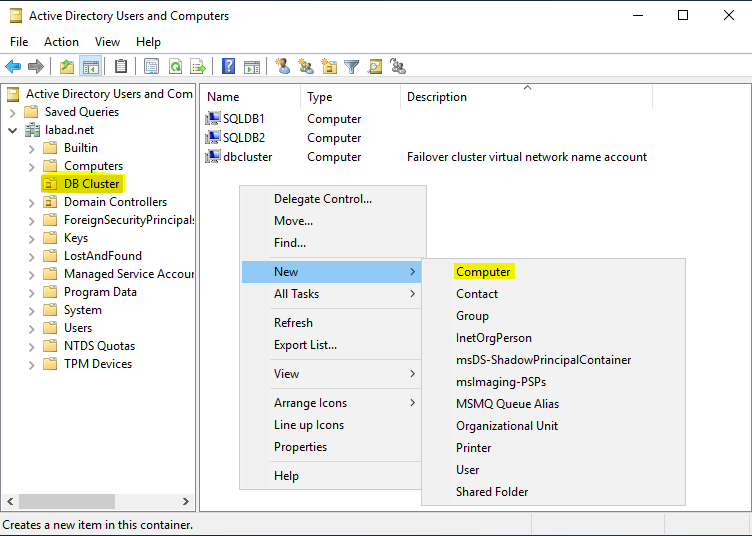752x536 pixels.
Task: Click the Set filter options funnel icon
Action: pos(352,66)
